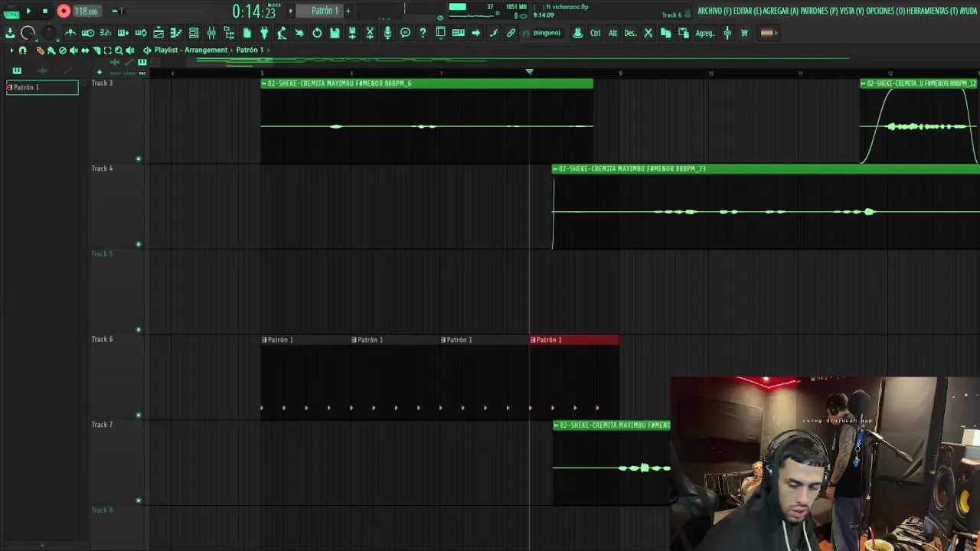
Task: Select the pencil Draw tool in playlist
Action: point(41,51)
